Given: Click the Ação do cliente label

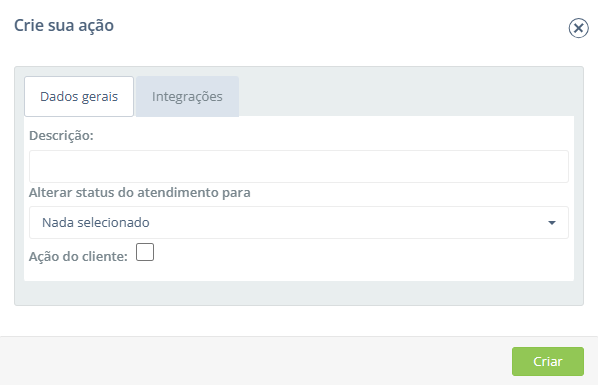Looking at the screenshot, I should pos(78,256).
